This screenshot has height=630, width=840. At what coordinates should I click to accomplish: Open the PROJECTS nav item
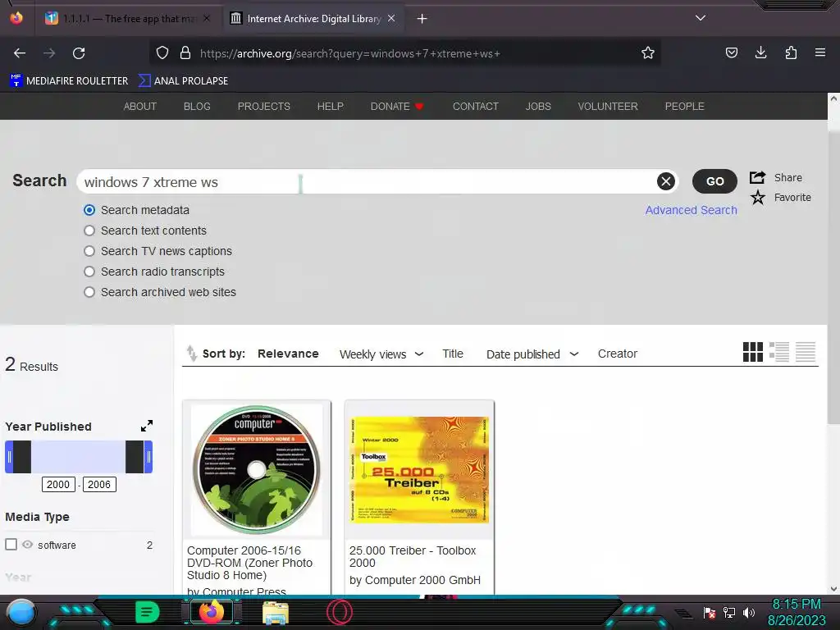264,106
